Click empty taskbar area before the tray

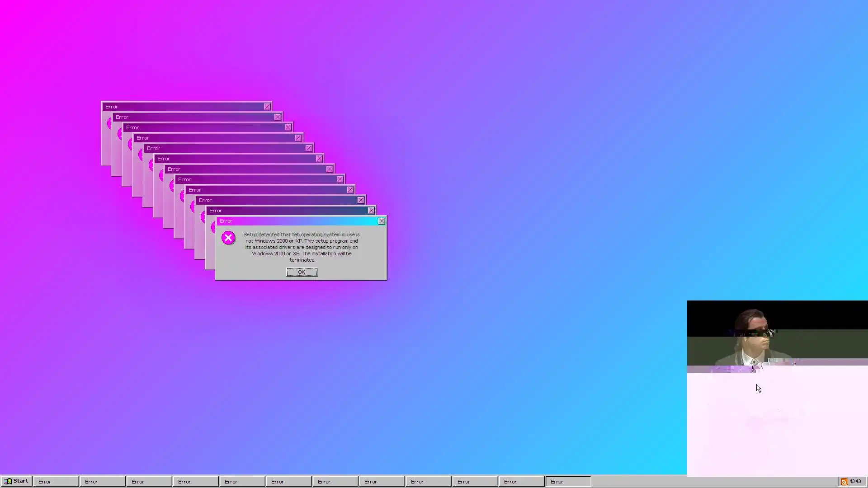714,482
